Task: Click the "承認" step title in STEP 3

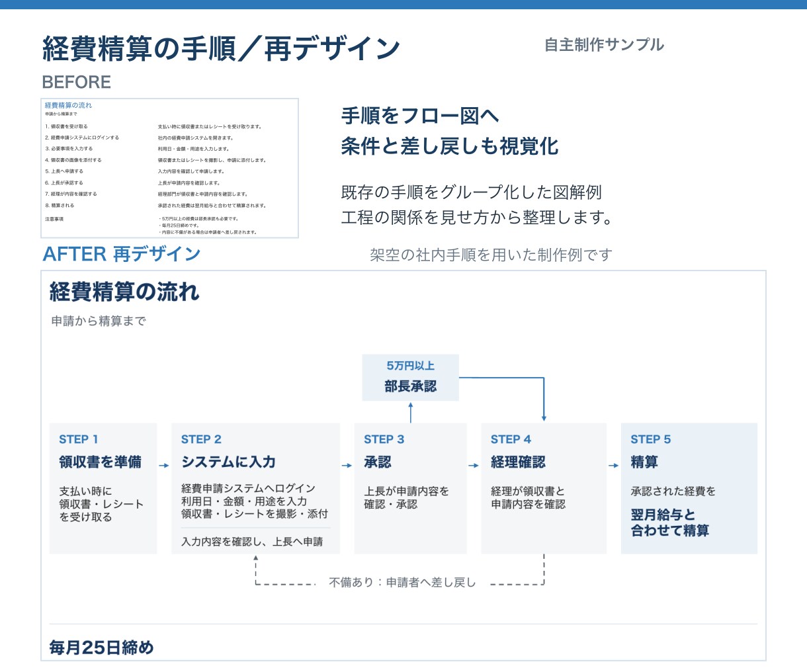Action: click(378, 462)
